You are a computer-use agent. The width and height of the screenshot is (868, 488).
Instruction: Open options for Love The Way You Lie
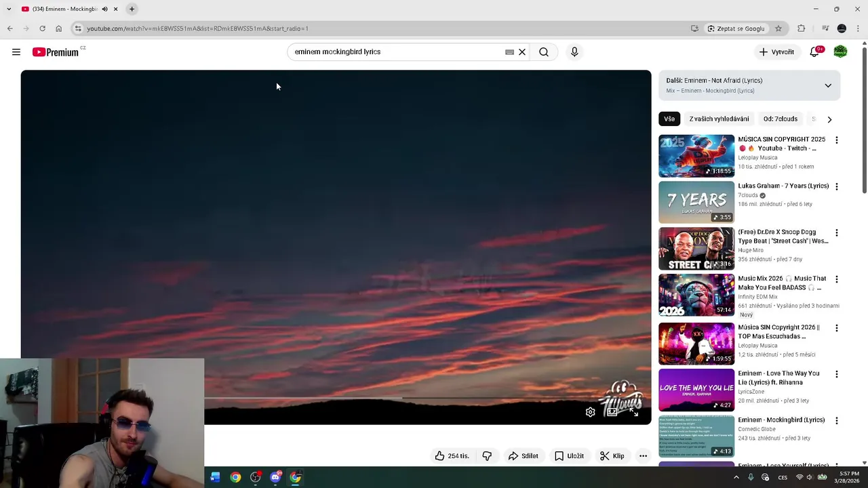coord(836,374)
